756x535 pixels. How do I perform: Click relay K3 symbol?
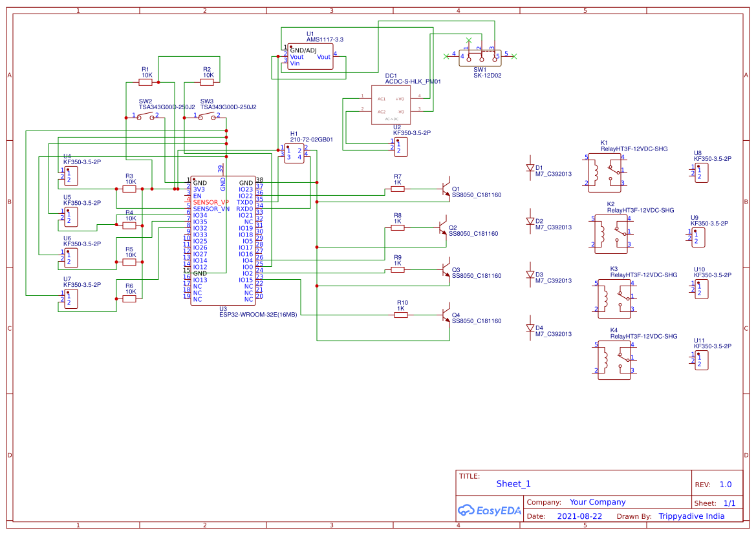tap(614, 299)
